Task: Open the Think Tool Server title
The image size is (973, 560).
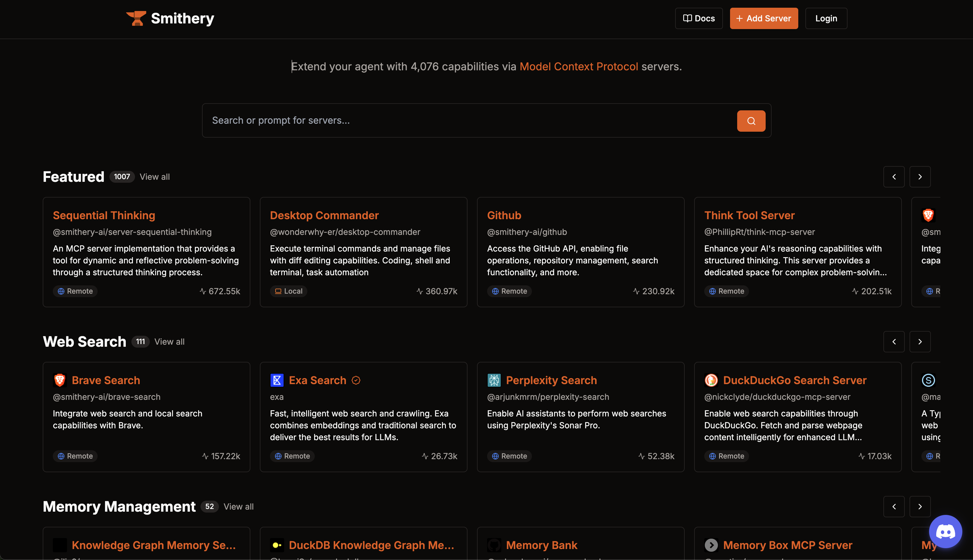Action: point(749,215)
